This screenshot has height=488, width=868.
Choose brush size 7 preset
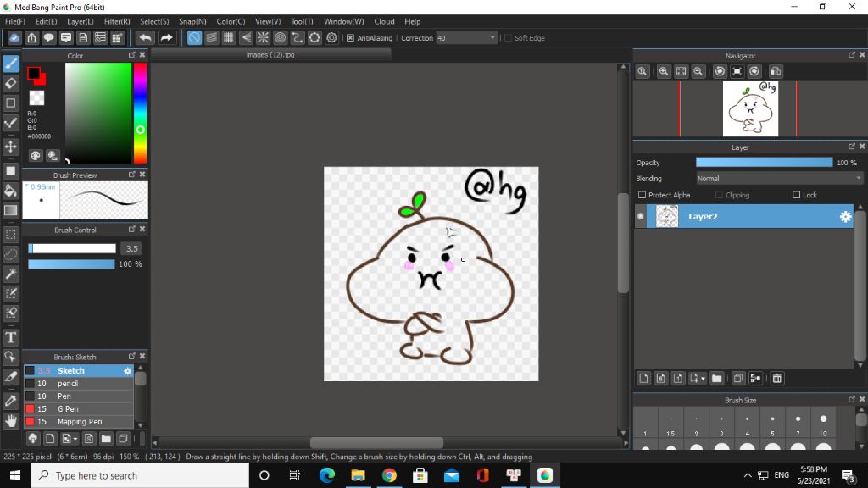[798, 424]
